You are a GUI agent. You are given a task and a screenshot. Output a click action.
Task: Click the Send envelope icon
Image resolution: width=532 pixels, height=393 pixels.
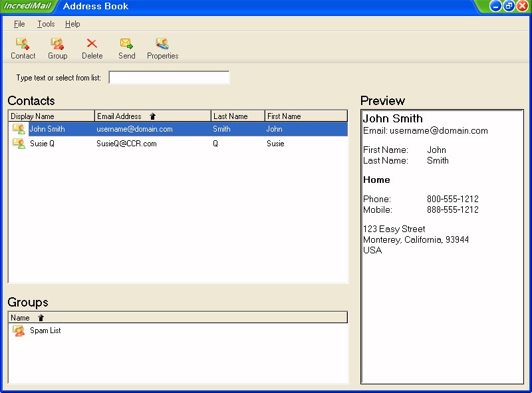(x=126, y=44)
